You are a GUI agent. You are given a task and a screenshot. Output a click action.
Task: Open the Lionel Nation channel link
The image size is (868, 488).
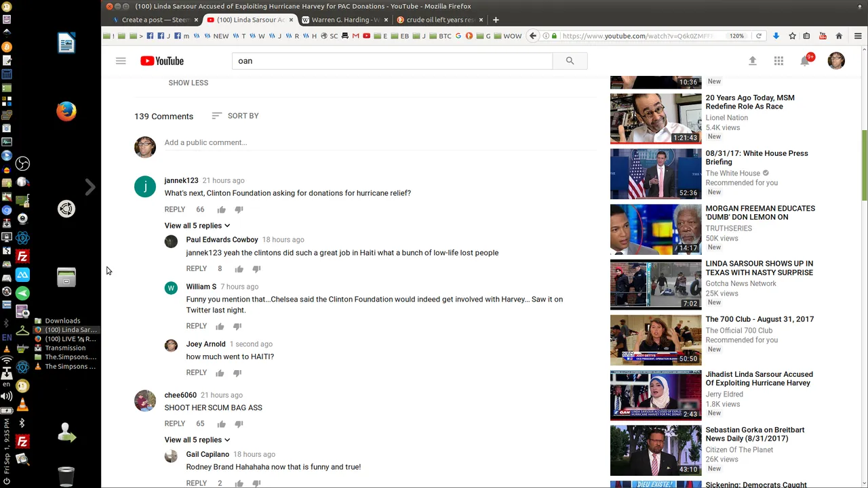tap(726, 118)
